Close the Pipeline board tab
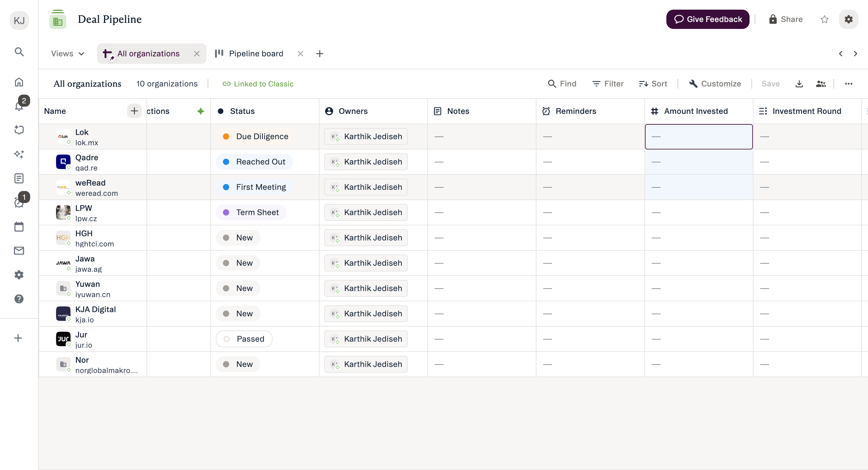Viewport: 868px width, 470px height. coord(300,54)
